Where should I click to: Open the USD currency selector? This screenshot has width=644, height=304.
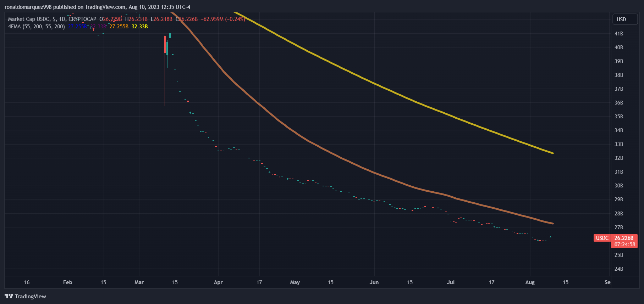pyautogui.click(x=625, y=19)
